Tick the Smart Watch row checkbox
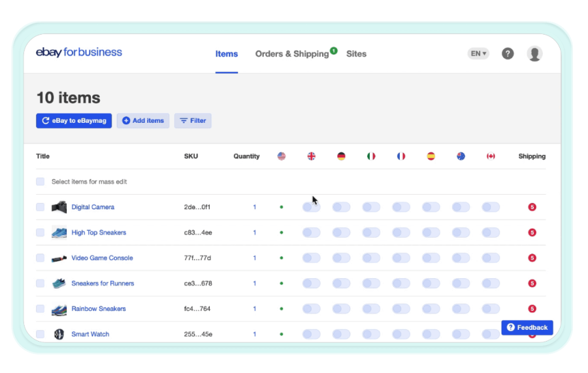This screenshot has width=588, height=373. [x=40, y=334]
